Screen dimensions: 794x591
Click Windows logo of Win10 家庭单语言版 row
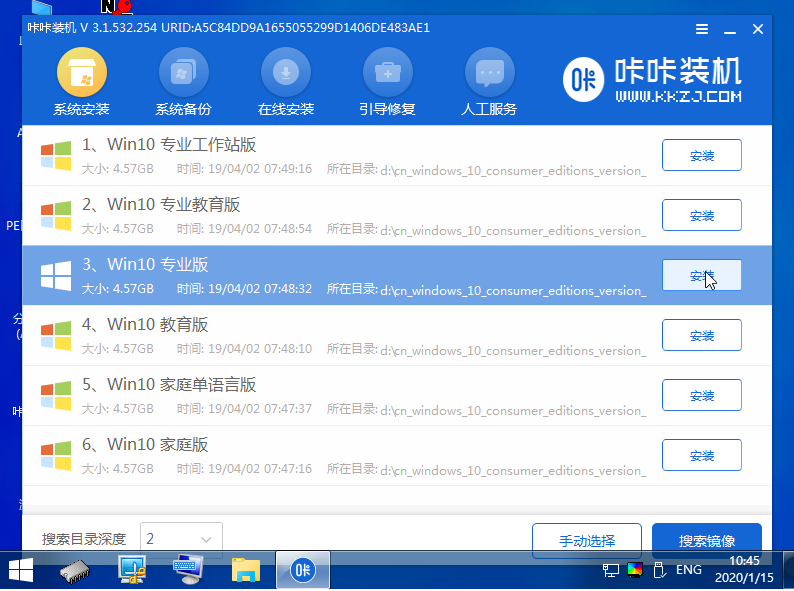click(56, 396)
